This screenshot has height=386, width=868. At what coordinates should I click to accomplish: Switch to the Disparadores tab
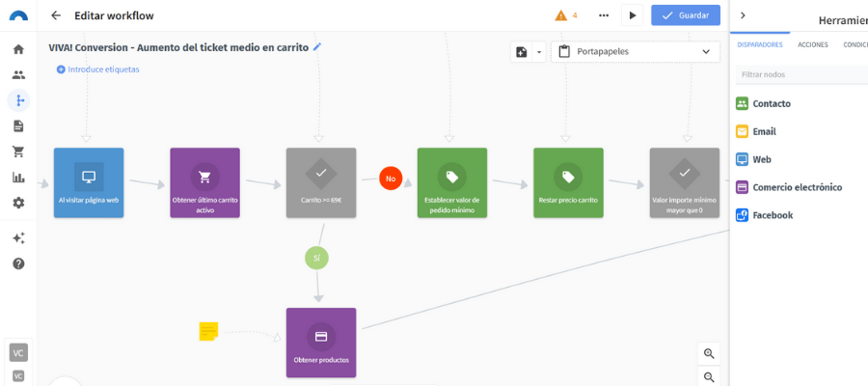[760, 44]
